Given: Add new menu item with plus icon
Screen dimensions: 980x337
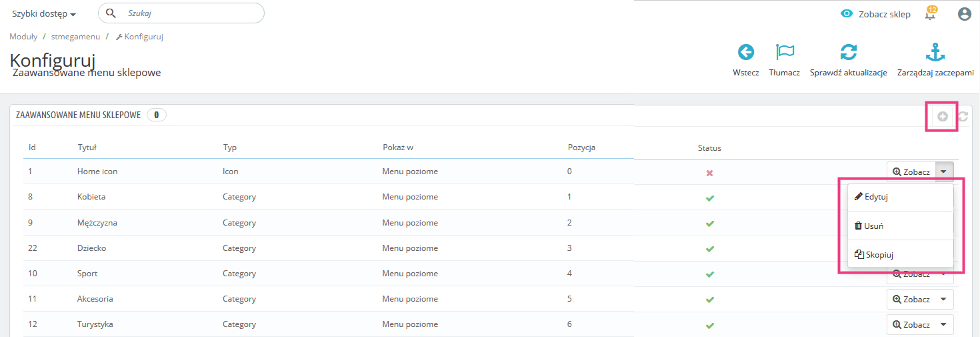Looking at the screenshot, I should [x=943, y=116].
